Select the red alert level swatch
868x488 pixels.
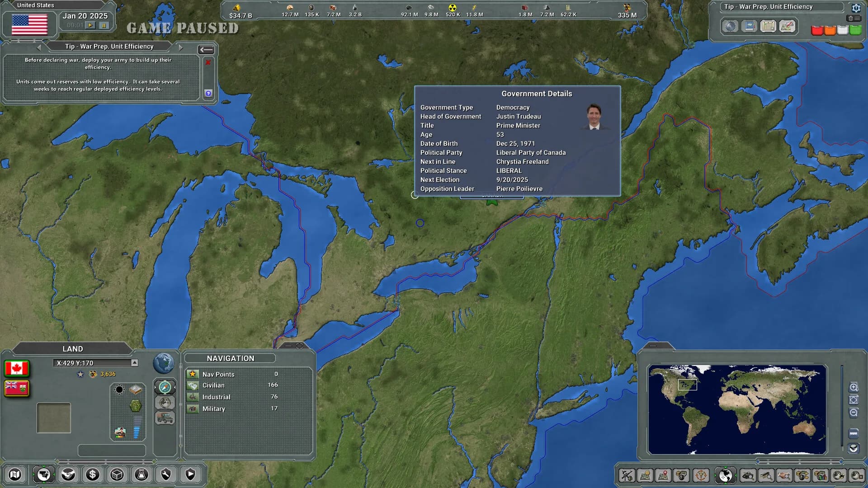[817, 30]
